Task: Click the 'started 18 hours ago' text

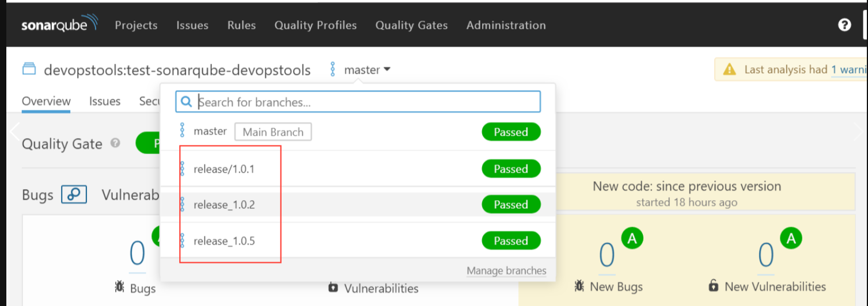Action: pyautogui.click(x=687, y=202)
